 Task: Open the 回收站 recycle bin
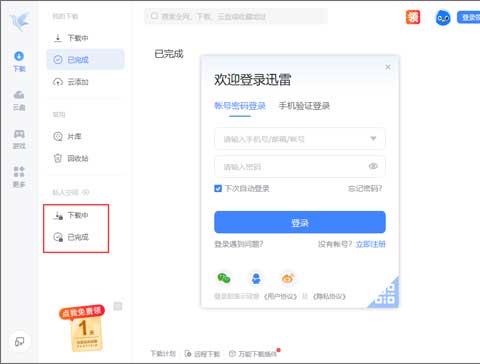tap(85, 158)
